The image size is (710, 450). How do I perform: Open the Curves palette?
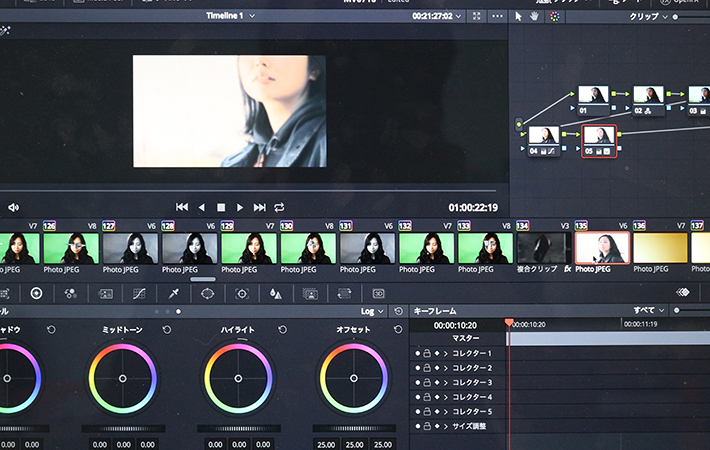pyautogui.click(x=139, y=293)
